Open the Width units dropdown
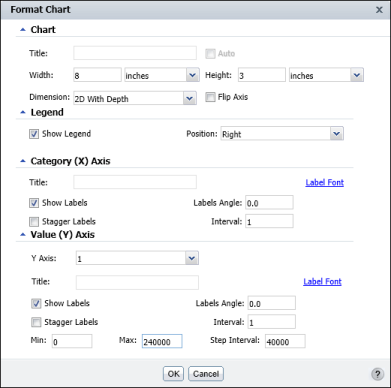This screenshot has width=391, height=388. click(162, 75)
